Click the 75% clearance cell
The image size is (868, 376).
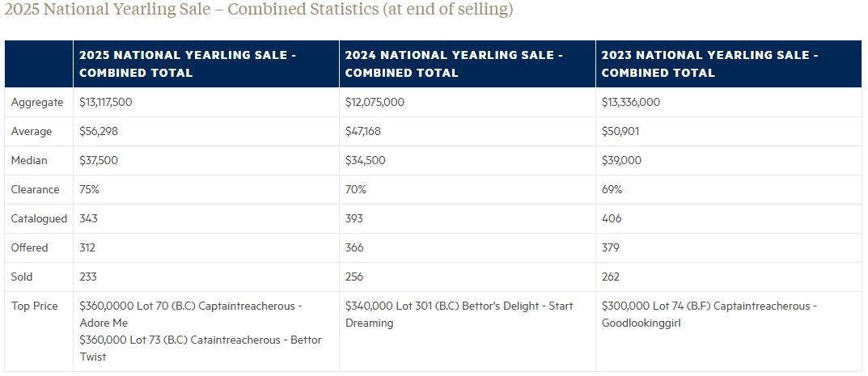[89, 190]
